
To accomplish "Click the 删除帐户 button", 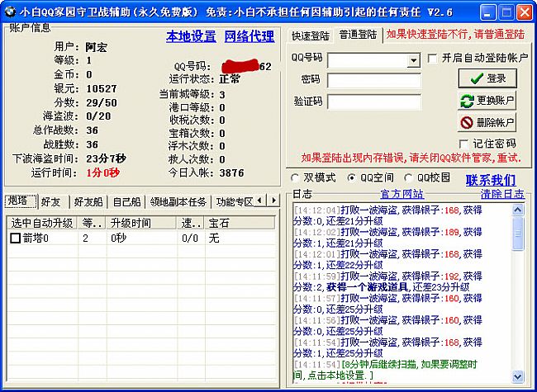I will [487, 122].
